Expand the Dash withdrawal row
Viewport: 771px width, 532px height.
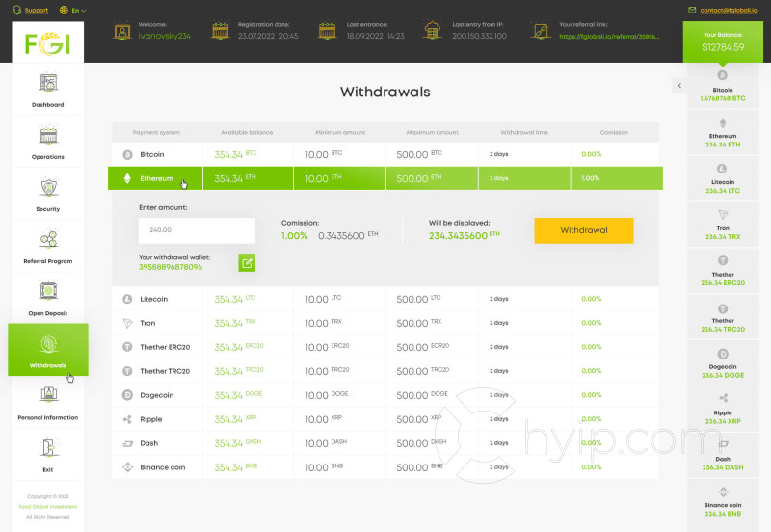click(385, 443)
